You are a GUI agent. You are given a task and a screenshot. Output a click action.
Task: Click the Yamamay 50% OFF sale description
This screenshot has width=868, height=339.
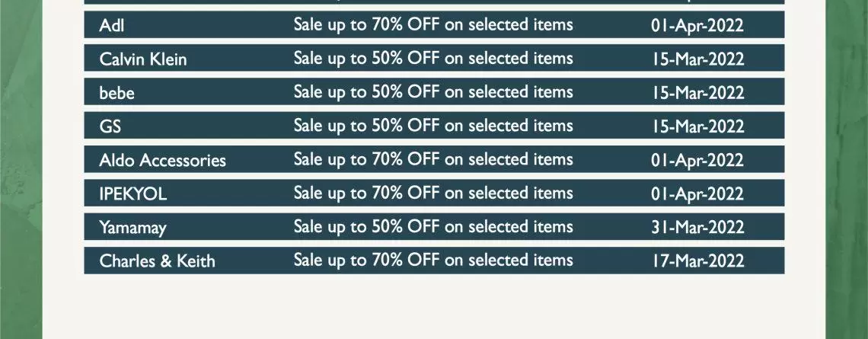[433, 227]
